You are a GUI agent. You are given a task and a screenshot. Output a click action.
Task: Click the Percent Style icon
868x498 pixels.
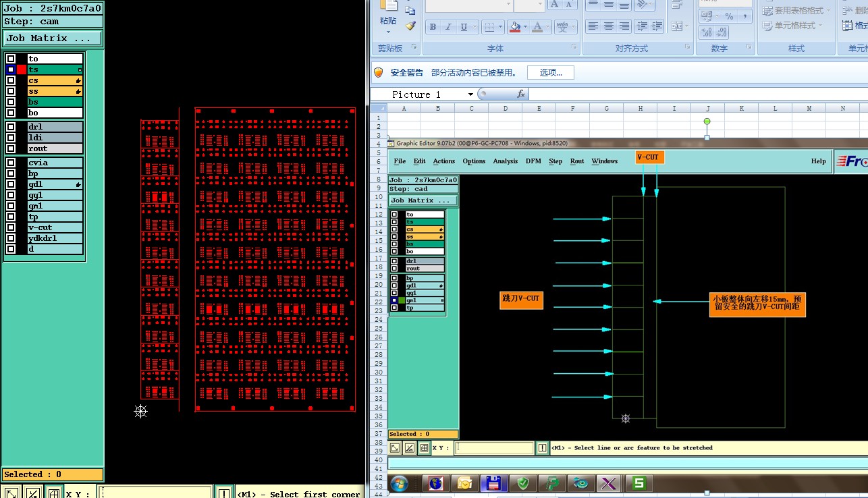point(729,16)
